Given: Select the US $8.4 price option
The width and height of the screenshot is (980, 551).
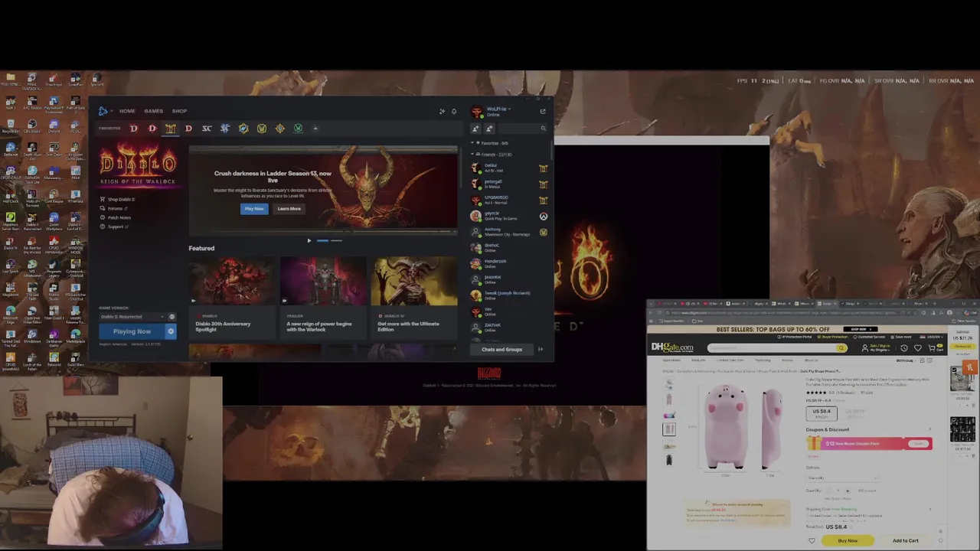Looking at the screenshot, I should [x=821, y=412].
